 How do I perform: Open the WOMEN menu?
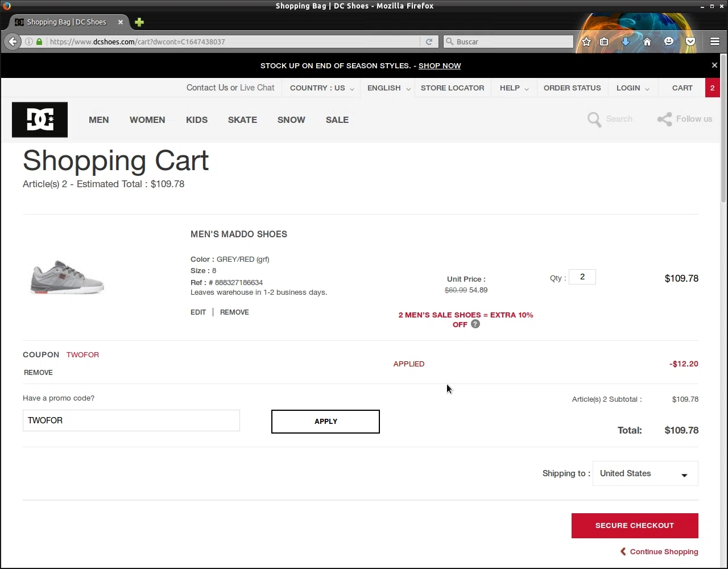(x=147, y=119)
